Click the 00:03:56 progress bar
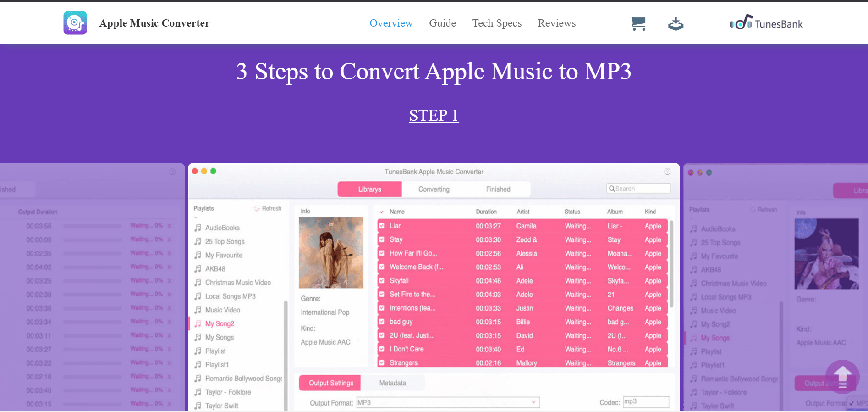This screenshot has width=868, height=412. click(x=93, y=226)
